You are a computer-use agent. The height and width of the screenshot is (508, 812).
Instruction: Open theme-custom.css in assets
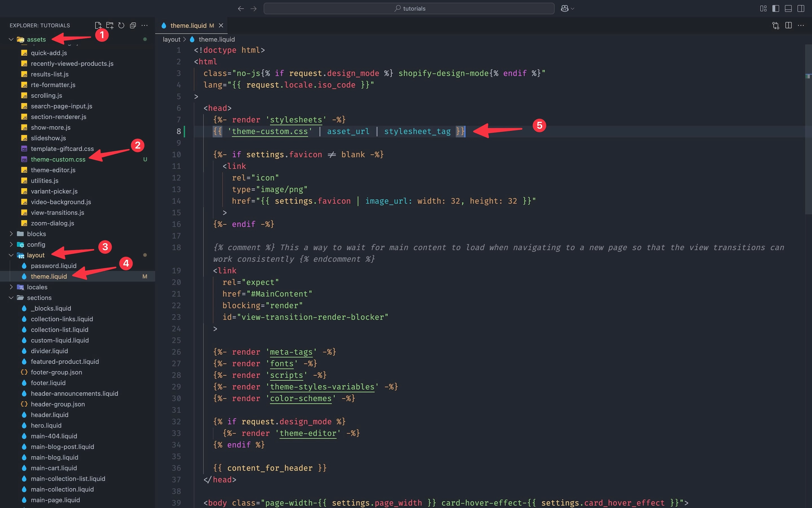pos(58,159)
